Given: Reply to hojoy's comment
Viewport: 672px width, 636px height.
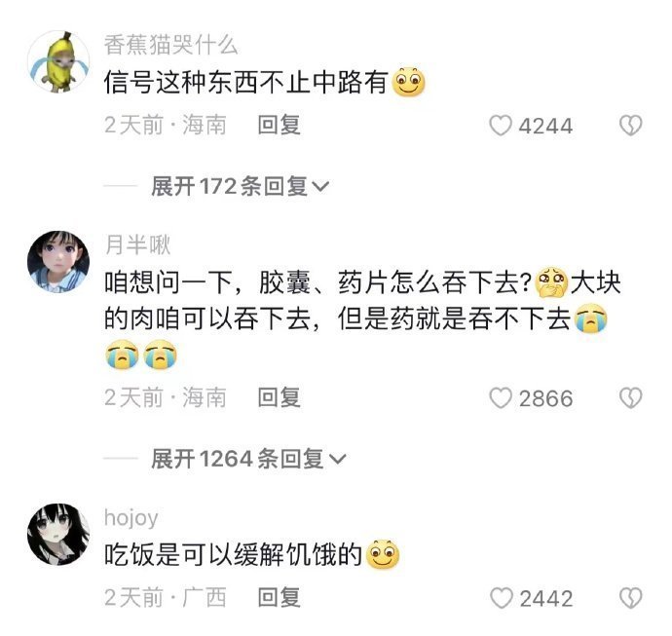Looking at the screenshot, I should (279, 597).
